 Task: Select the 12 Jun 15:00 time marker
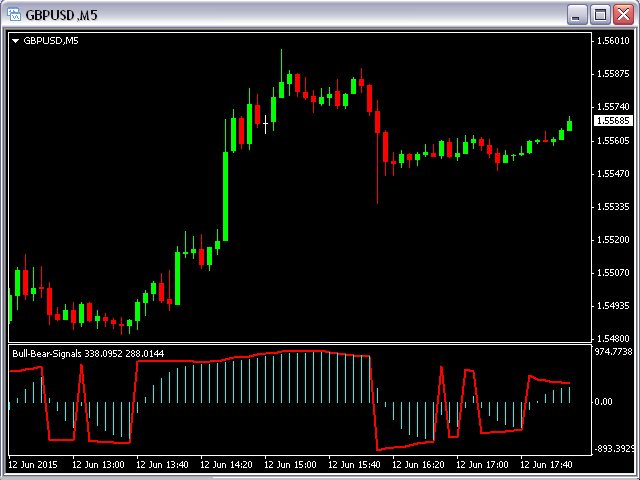pyautogui.click(x=290, y=465)
